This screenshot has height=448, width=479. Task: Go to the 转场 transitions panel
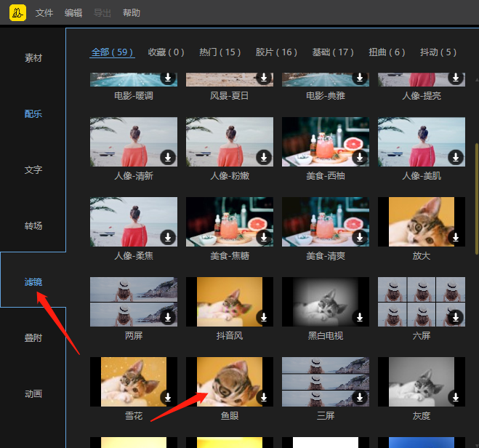click(33, 225)
